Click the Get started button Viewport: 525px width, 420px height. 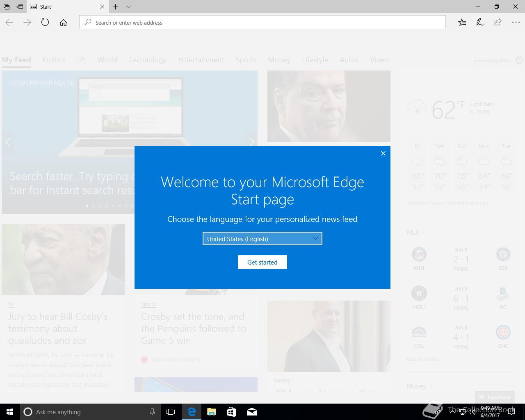[262, 262]
